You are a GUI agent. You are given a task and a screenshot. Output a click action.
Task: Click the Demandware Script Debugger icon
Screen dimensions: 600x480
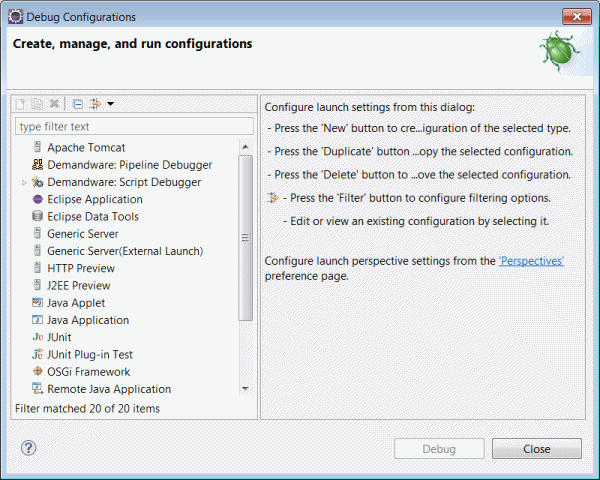click(x=37, y=181)
